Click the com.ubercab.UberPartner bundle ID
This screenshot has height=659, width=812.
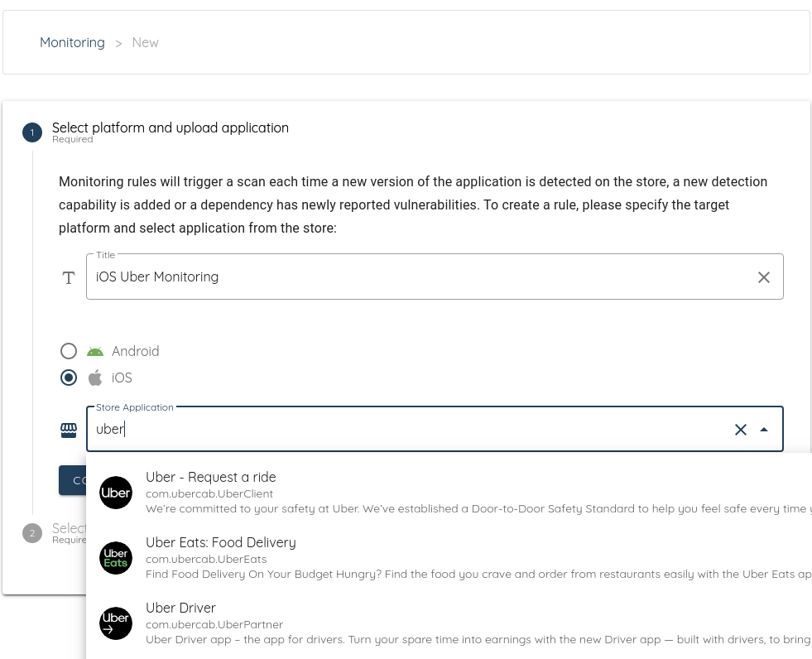click(x=214, y=624)
